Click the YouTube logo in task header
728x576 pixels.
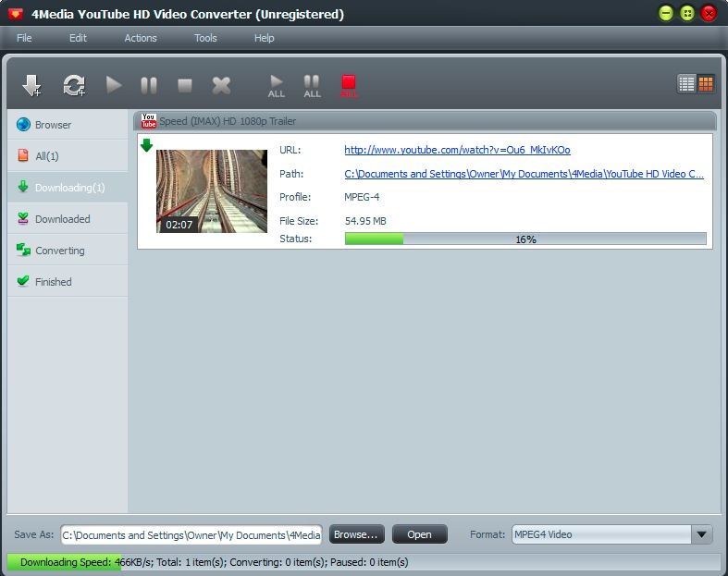pyautogui.click(x=149, y=121)
